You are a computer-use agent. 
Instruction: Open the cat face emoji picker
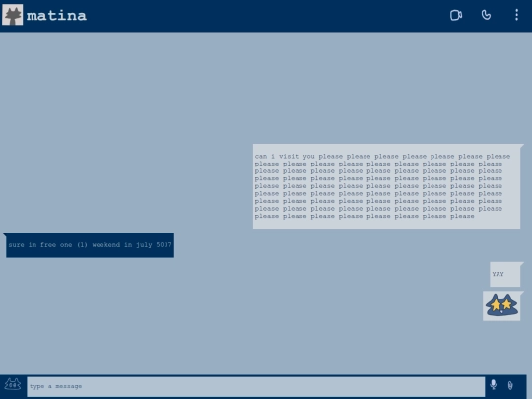[x=13, y=385]
